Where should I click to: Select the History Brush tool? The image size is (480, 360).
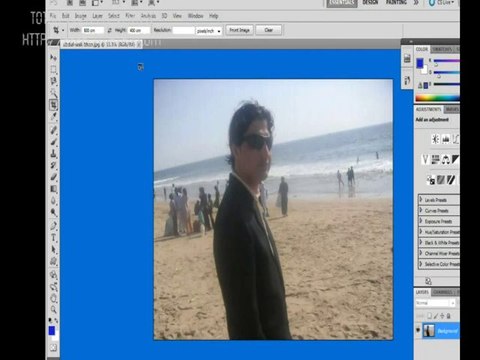(53, 165)
